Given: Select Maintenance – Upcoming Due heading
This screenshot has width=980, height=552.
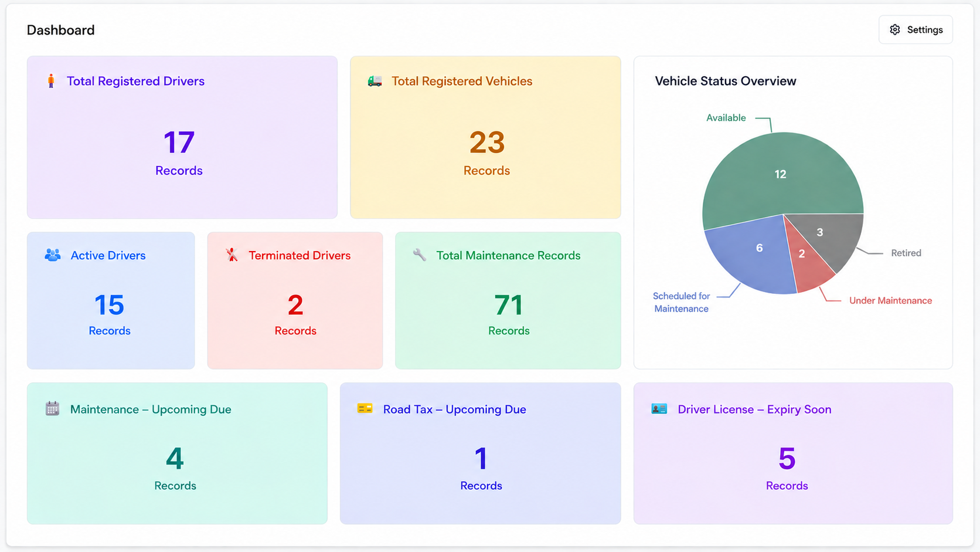Looking at the screenshot, I should pos(151,409).
